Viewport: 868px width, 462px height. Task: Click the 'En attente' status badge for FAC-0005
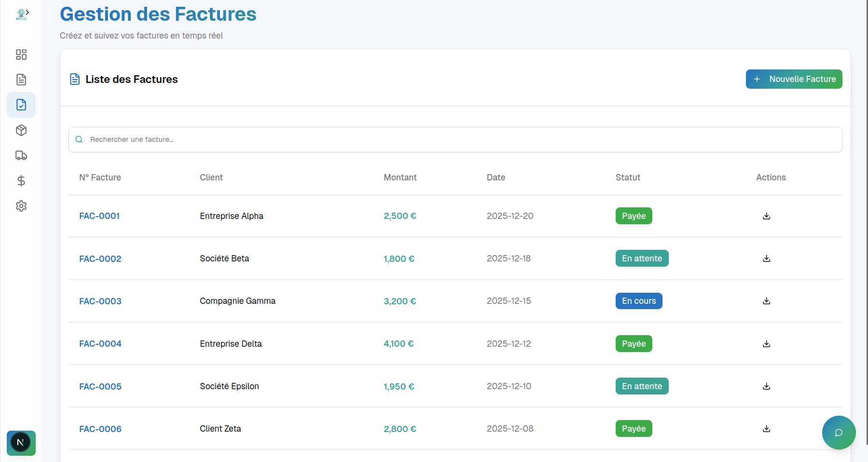point(642,386)
